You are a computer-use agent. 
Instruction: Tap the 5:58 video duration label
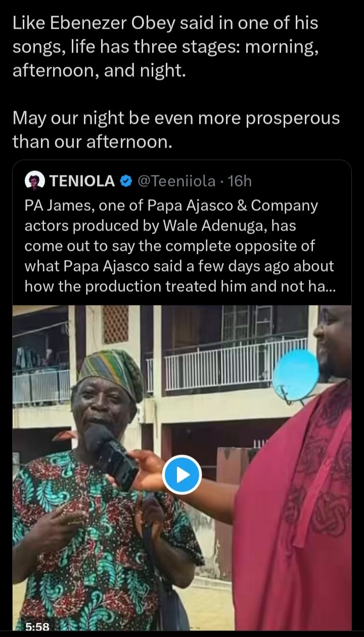tap(37, 627)
